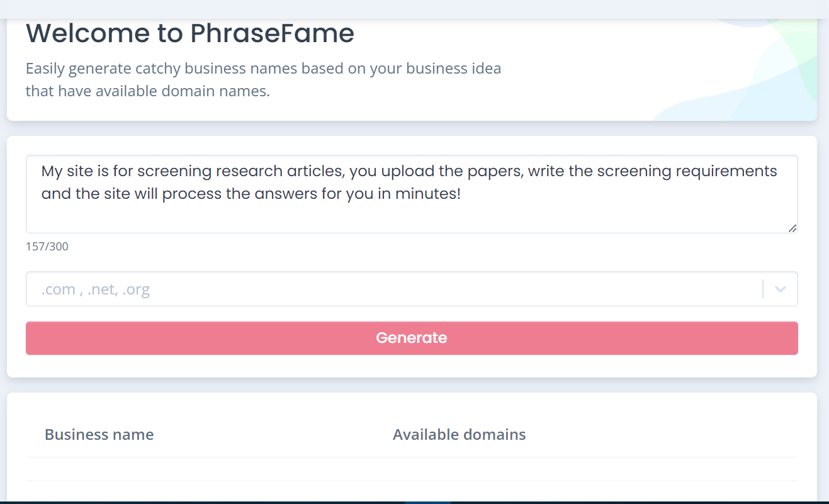
Task: Click the Welcome to PhraseFame heading
Action: pos(189,34)
